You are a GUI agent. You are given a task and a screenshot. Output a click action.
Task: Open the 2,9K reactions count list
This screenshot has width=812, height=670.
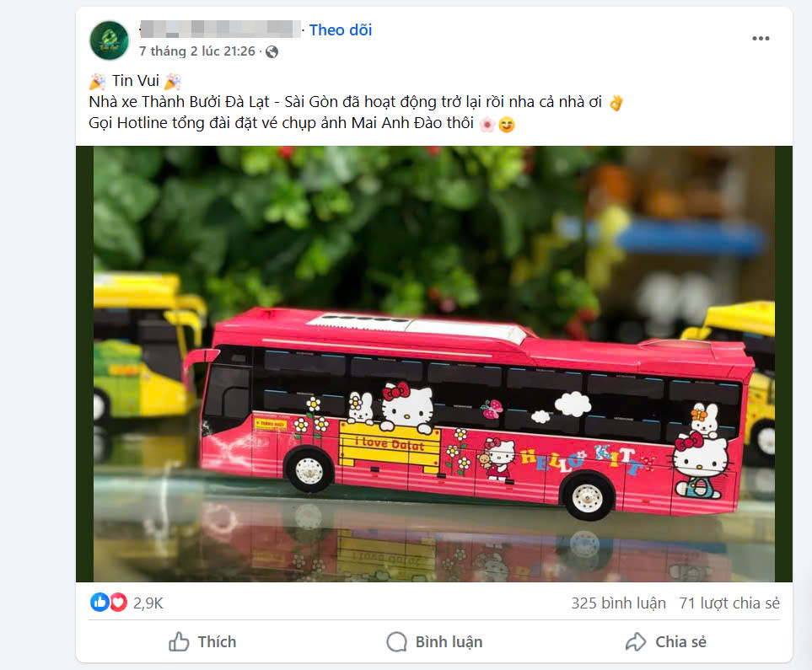pos(148,603)
